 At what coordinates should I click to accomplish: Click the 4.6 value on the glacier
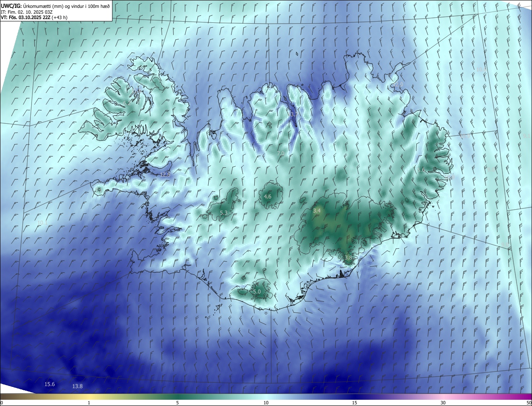point(268,196)
